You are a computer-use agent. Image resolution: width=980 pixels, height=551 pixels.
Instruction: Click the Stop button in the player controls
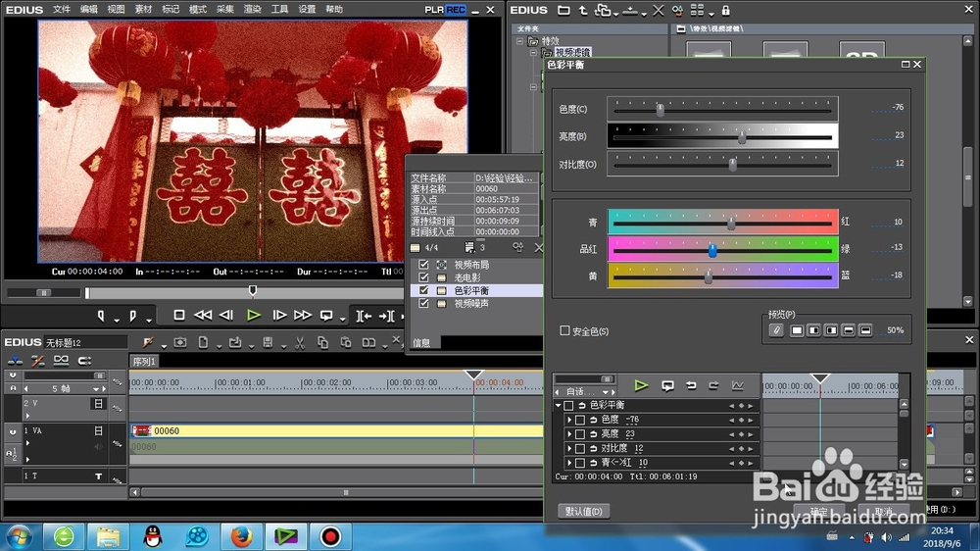tap(179, 316)
